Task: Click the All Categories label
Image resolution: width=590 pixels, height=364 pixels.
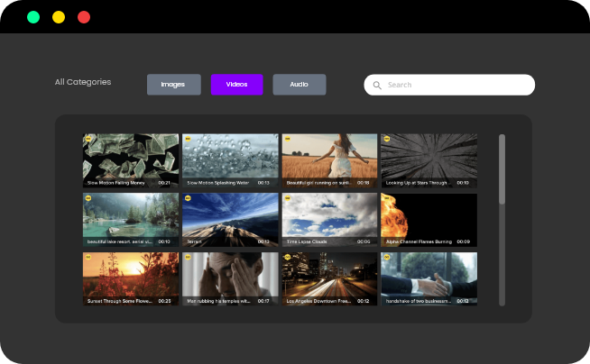Action: pos(83,82)
